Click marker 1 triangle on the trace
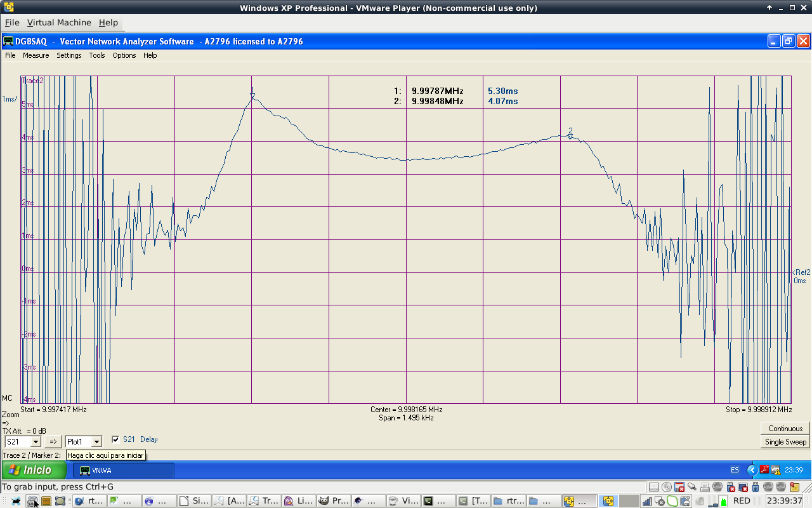 click(252, 97)
